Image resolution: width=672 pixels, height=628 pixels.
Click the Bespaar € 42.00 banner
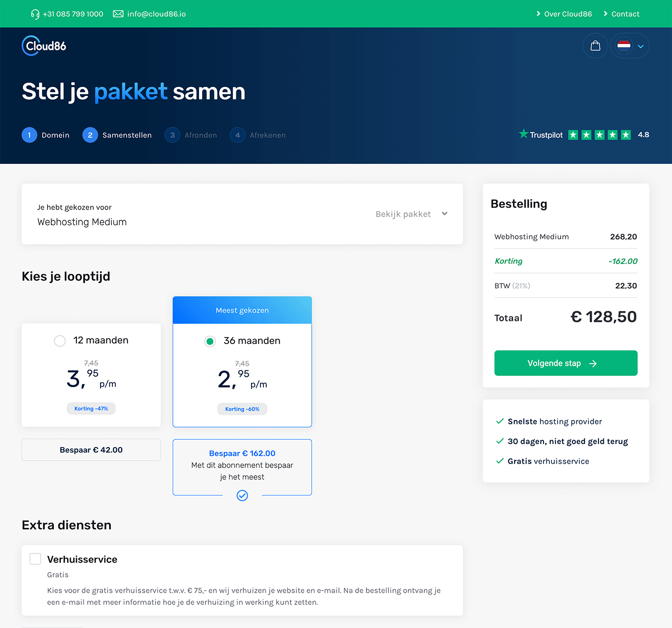(91, 449)
